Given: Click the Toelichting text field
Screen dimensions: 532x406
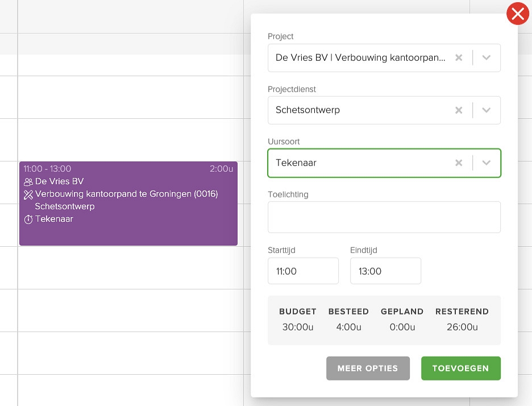Looking at the screenshot, I should 384,217.
